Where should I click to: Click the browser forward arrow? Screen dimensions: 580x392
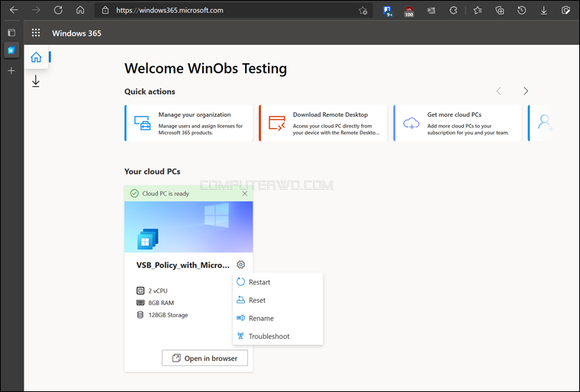[36, 10]
